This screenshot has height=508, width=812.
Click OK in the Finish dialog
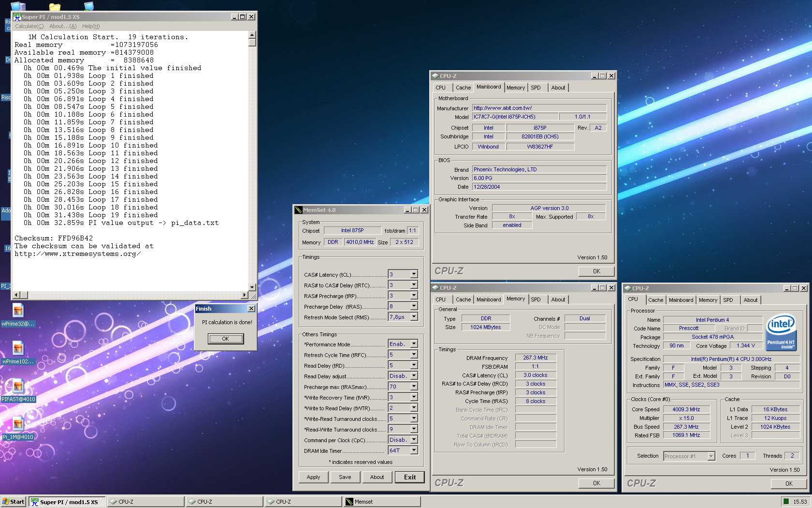click(226, 339)
